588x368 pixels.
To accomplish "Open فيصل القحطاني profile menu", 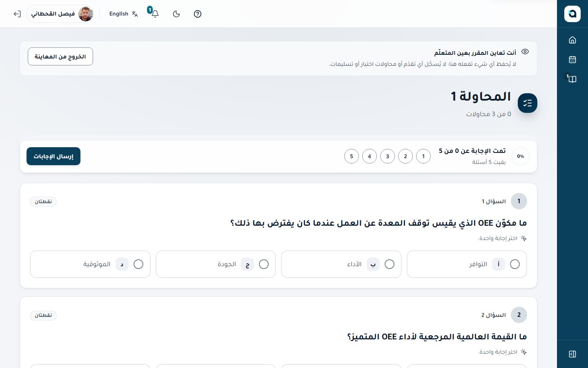I will tap(60, 14).
